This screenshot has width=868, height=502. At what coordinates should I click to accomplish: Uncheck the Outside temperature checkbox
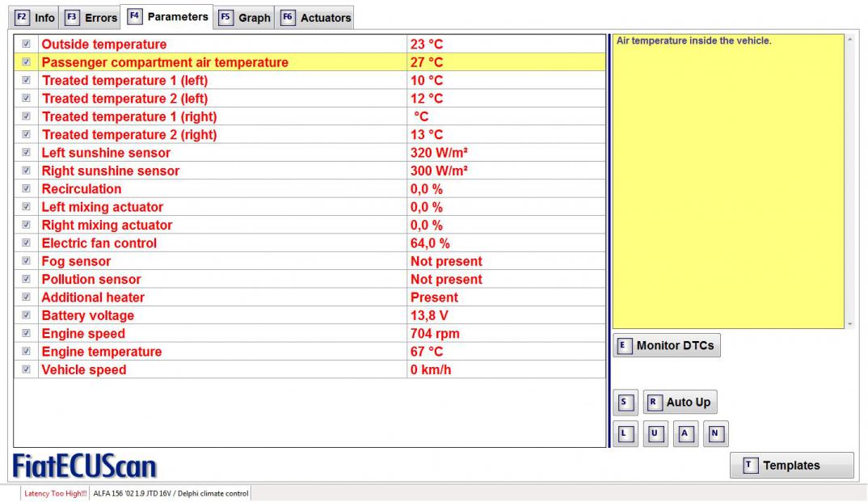pyautogui.click(x=26, y=44)
